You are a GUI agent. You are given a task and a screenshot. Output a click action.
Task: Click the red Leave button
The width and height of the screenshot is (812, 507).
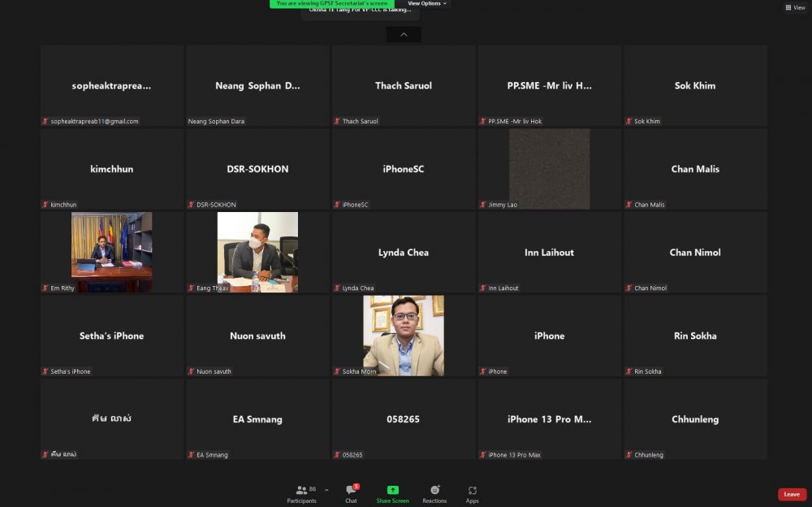(791, 494)
